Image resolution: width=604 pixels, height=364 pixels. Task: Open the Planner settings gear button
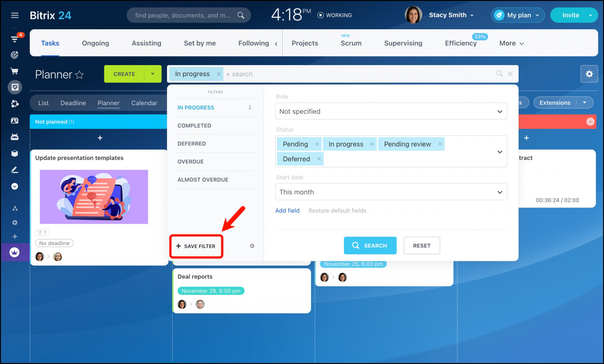coord(589,74)
